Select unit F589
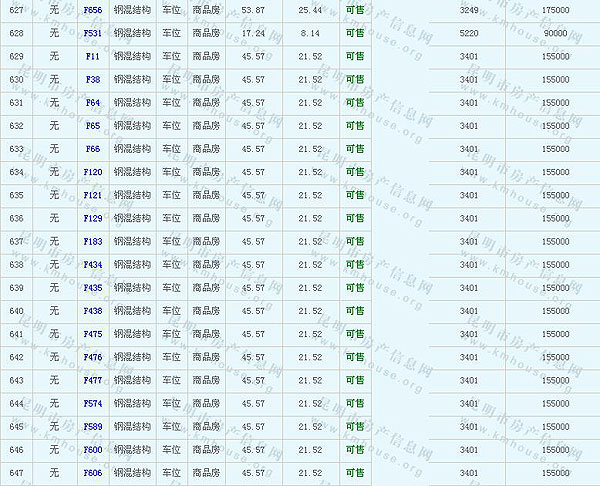Screen dimensions: 600x486 93,426
